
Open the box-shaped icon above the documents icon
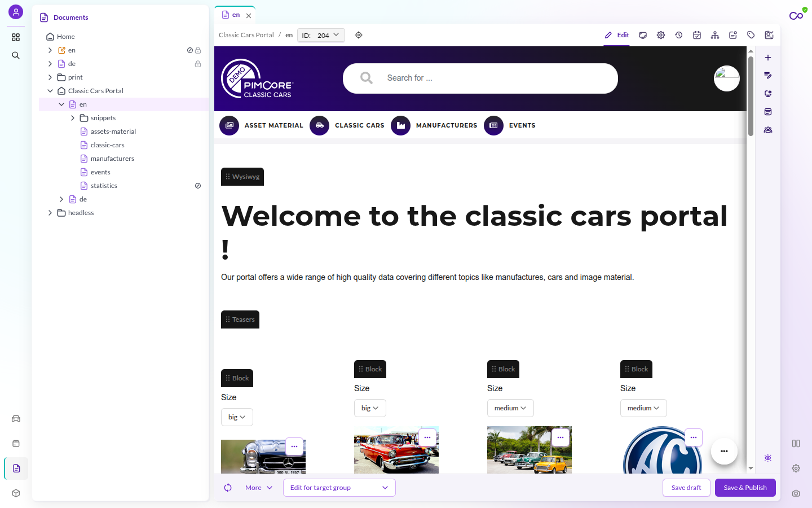pyautogui.click(x=16, y=444)
